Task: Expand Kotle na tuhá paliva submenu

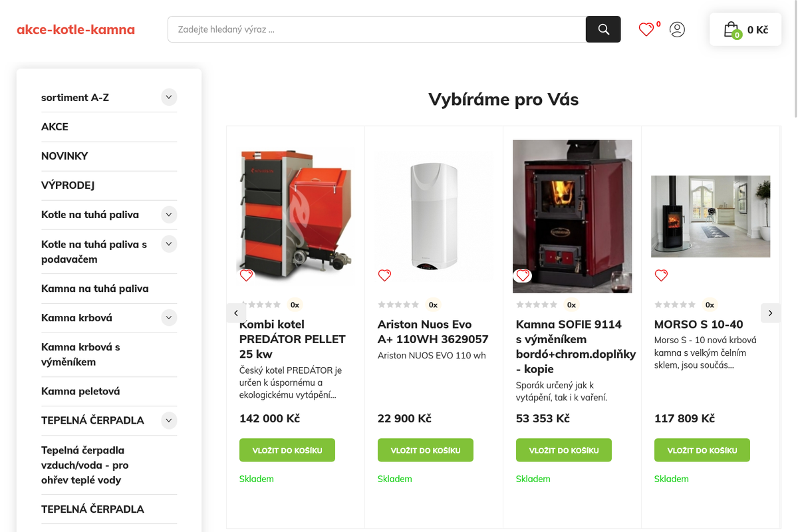Action: (x=169, y=214)
